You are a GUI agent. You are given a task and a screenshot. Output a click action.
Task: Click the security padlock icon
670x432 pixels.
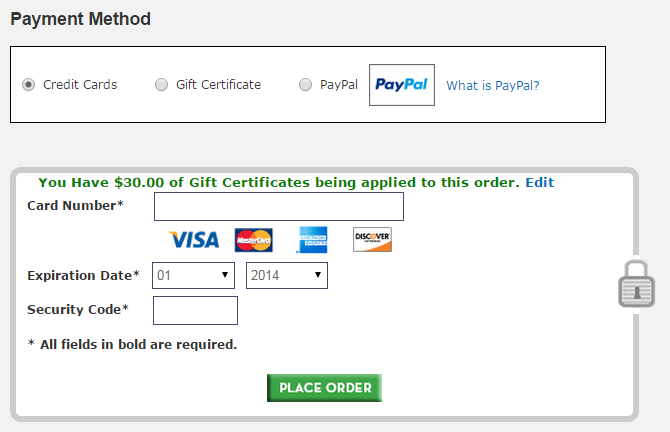pos(636,284)
